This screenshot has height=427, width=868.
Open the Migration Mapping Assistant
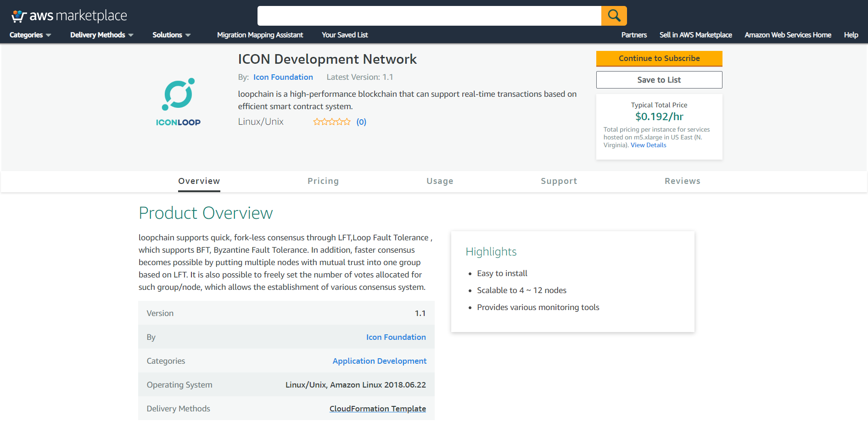pyautogui.click(x=260, y=35)
